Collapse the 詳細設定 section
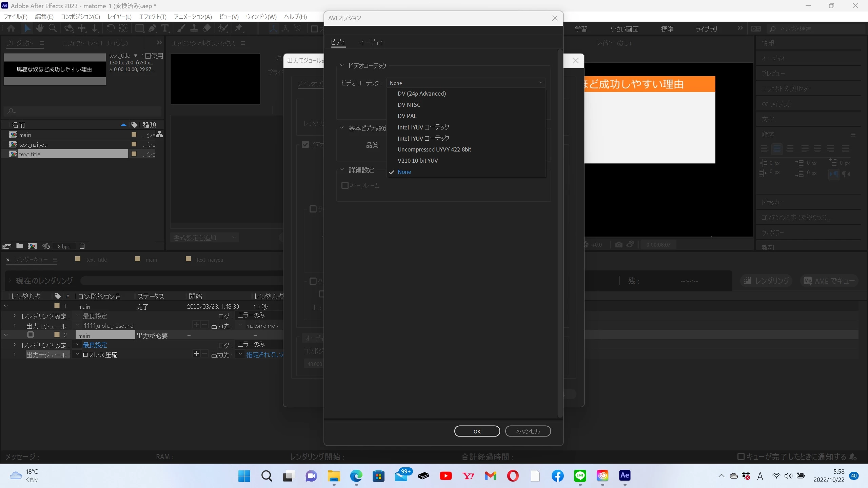 341,170
